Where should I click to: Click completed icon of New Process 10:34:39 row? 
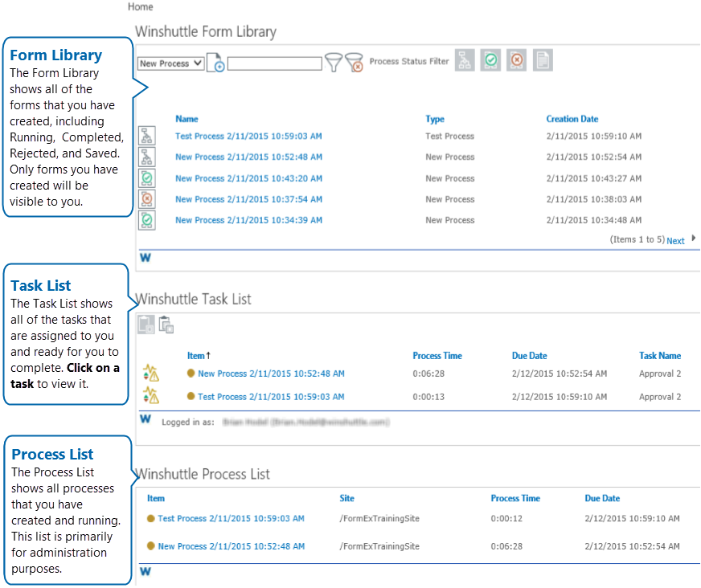click(x=146, y=220)
